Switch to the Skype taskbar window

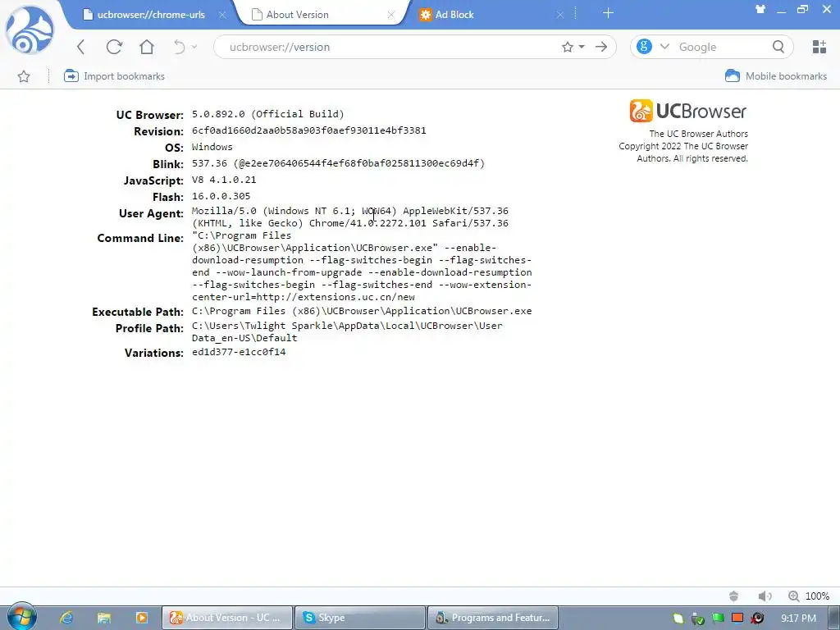coord(359,618)
